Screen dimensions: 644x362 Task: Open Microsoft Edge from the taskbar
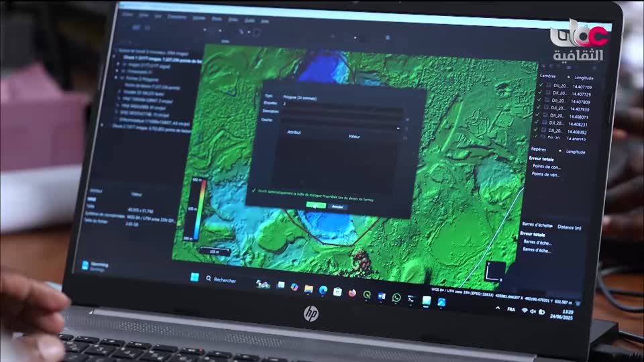pos(323,290)
